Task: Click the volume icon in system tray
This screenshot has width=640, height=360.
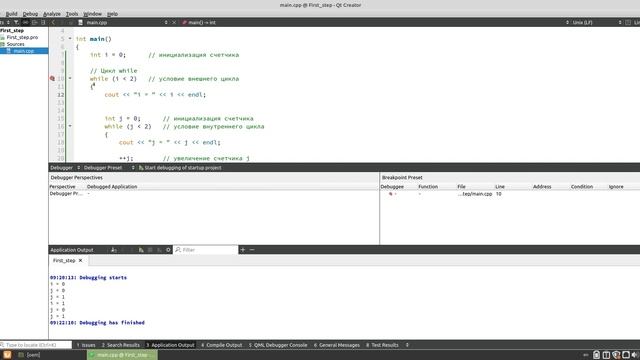Action: point(635,355)
